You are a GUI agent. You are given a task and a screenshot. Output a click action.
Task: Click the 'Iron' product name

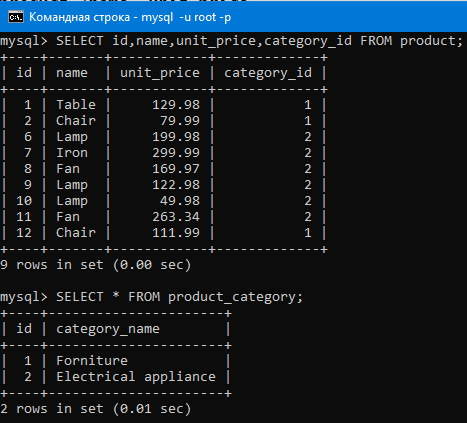coord(72,153)
